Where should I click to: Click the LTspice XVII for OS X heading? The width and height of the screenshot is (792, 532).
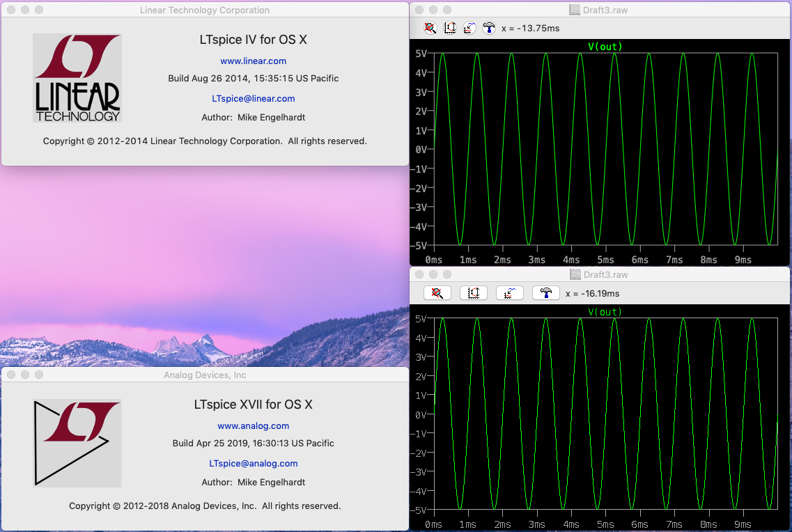(253, 405)
